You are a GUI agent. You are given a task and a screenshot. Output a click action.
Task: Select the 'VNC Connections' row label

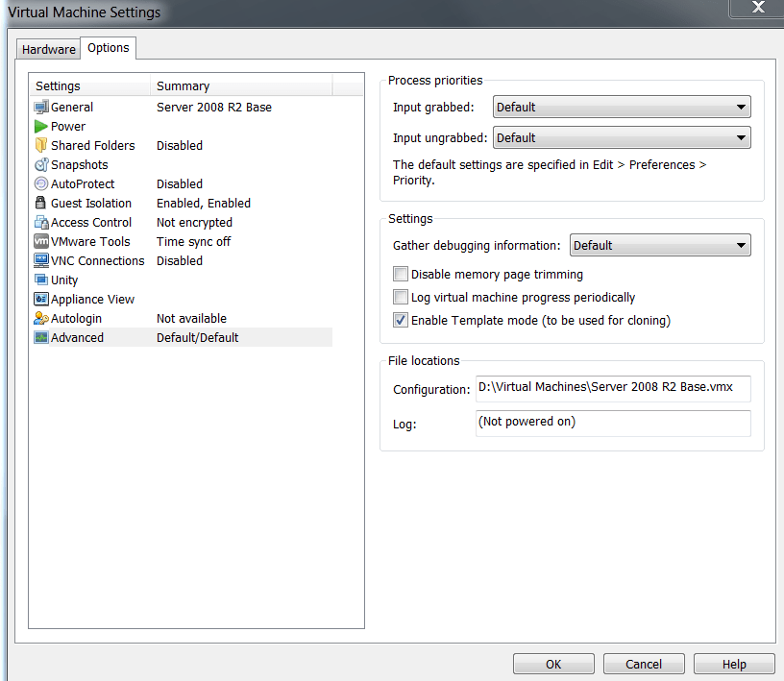[x=97, y=261]
